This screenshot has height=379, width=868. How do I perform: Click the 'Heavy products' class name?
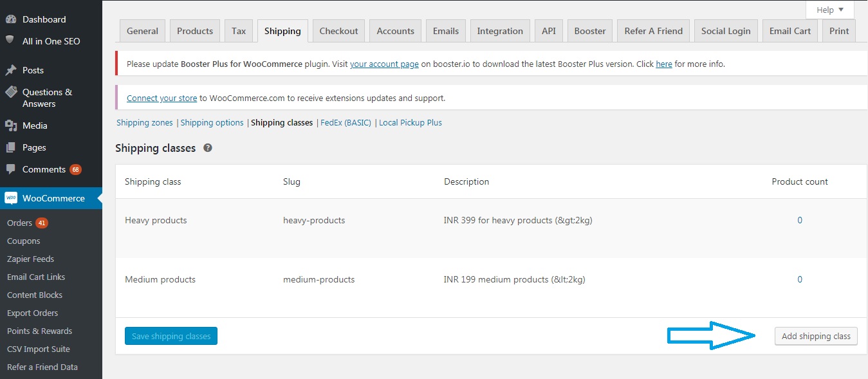click(x=156, y=220)
